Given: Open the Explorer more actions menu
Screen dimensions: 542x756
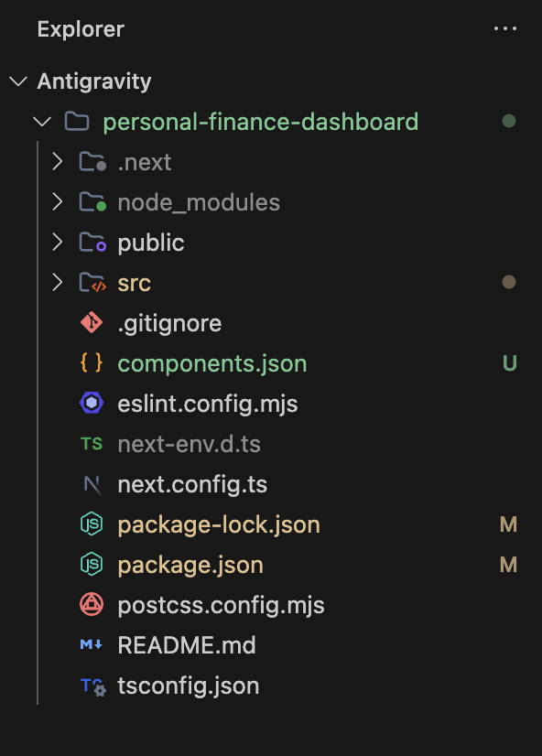Looking at the screenshot, I should point(505,27).
